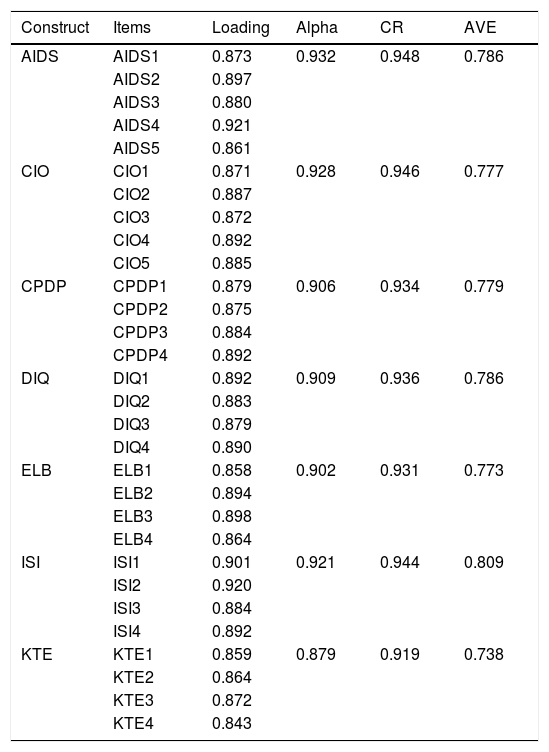Click the Loading column header
Image resolution: width=549 pixels, height=752 pixels.
(241, 28)
